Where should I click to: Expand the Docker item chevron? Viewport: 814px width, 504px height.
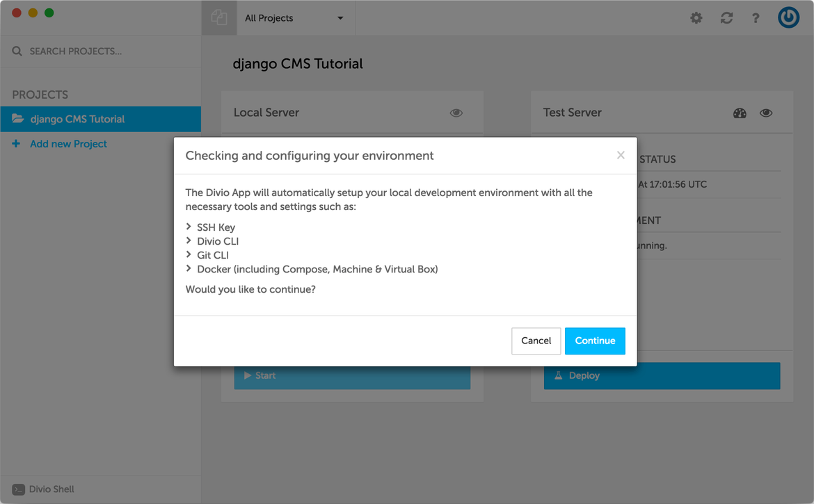(189, 268)
